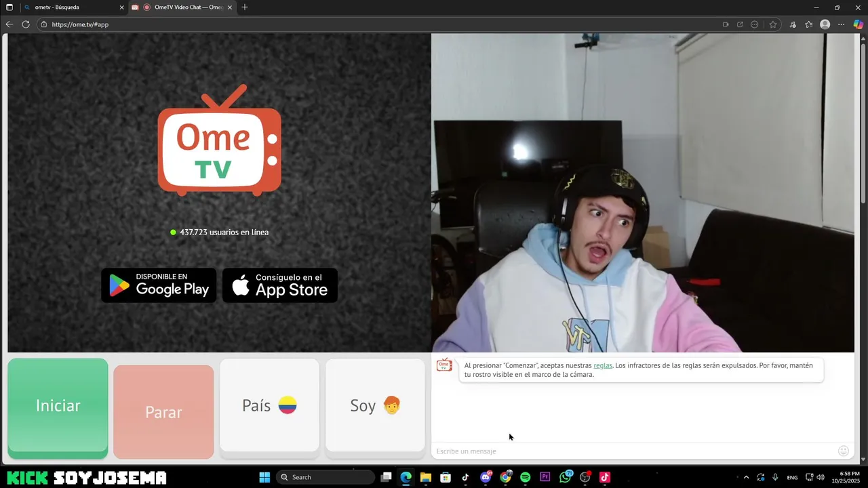Close the 'OmeTV Video Chat' tab
The image size is (868, 488).
230,7
